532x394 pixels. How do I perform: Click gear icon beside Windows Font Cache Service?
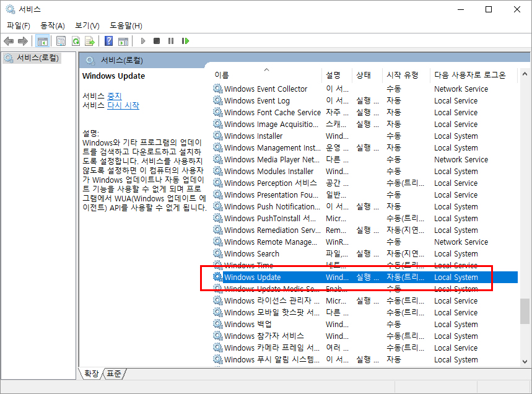coord(217,112)
